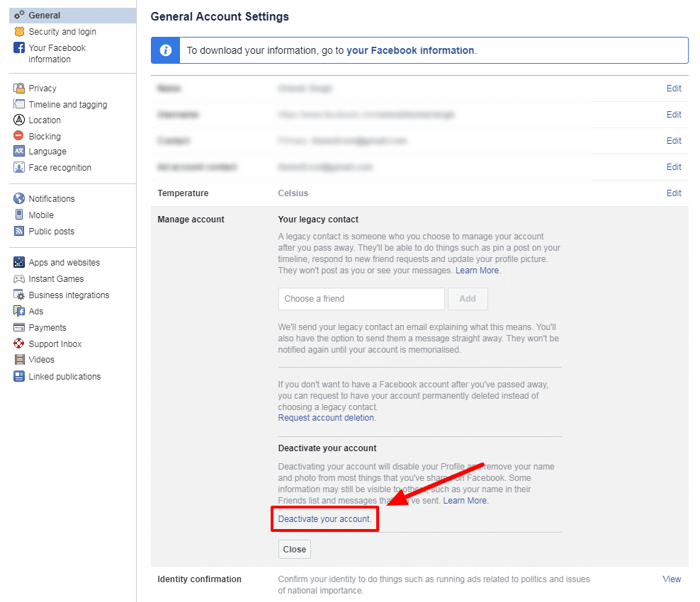Click the Support Inbox lifebuoy icon
The width and height of the screenshot is (700, 602).
click(19, 343)
